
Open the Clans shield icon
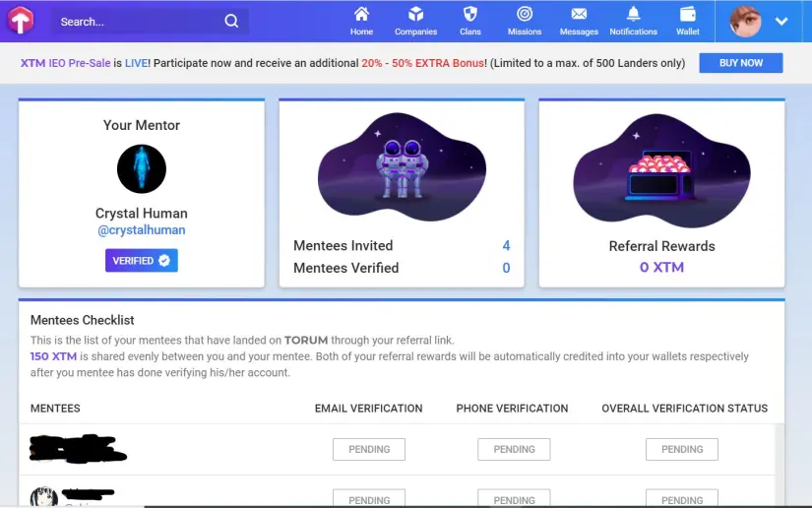[x=470, y=14]
